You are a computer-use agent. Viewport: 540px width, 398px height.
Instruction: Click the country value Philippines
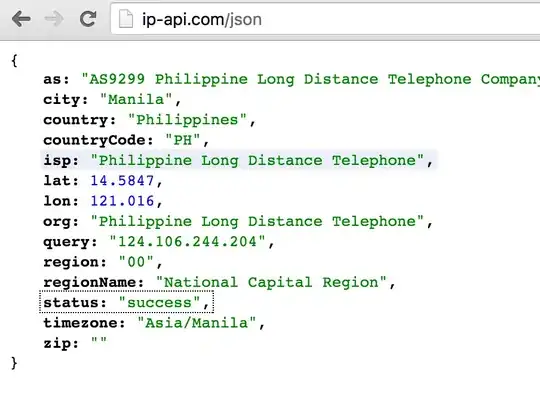pyautogui.click(x=187, y=120)
